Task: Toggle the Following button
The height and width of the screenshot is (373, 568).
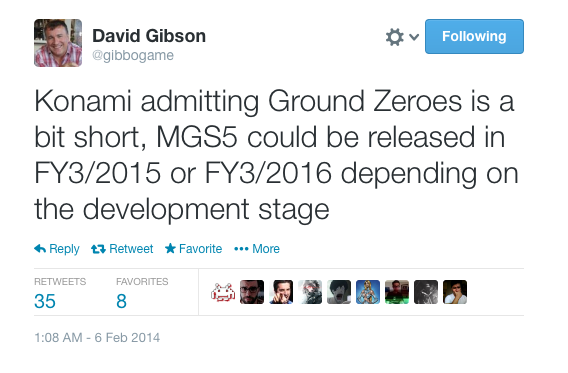Action: [x=474, y=37]
